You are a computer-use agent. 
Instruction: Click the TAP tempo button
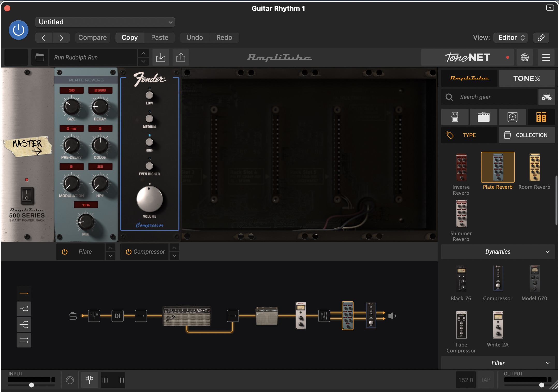tap(485, 380)
